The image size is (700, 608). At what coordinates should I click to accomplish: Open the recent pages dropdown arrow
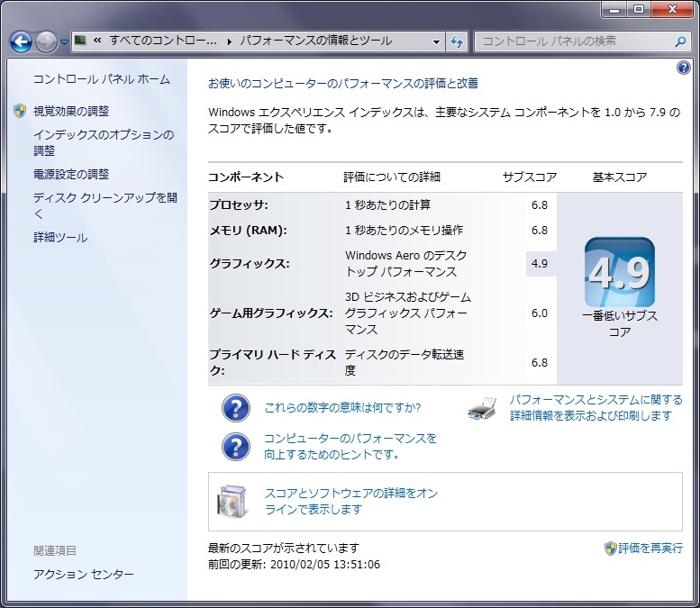point(65,42)
